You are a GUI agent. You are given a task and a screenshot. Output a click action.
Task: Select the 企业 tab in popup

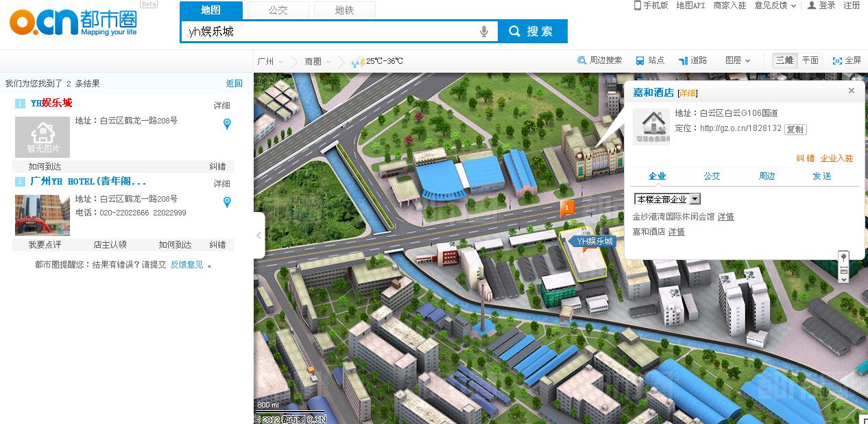click(657, 176)
